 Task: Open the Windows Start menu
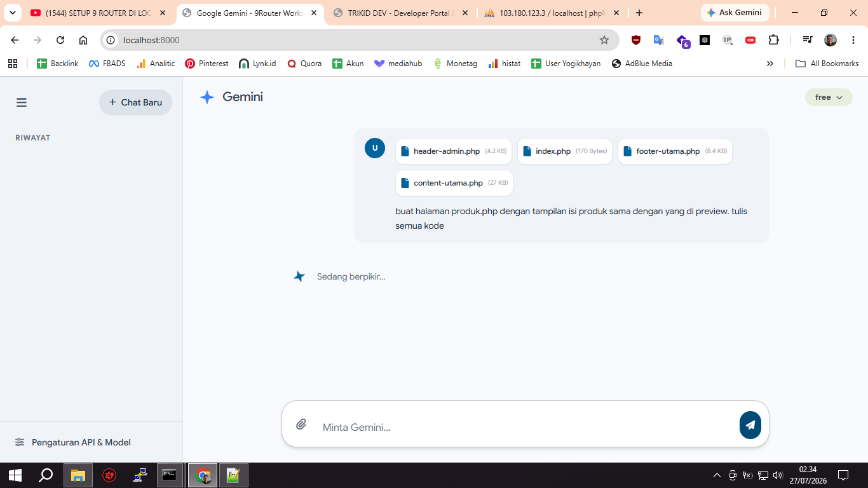tap(15, 475)
